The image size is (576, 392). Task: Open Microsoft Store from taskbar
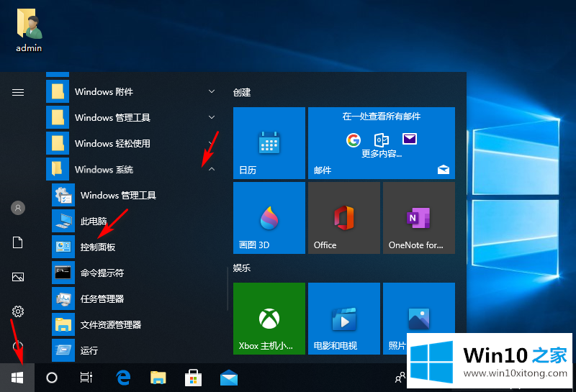(193, 378)
